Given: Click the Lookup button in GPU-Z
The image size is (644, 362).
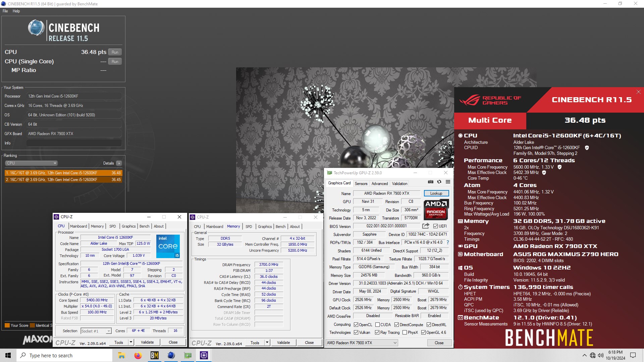Looking at the screenshot, I should 436,193.
